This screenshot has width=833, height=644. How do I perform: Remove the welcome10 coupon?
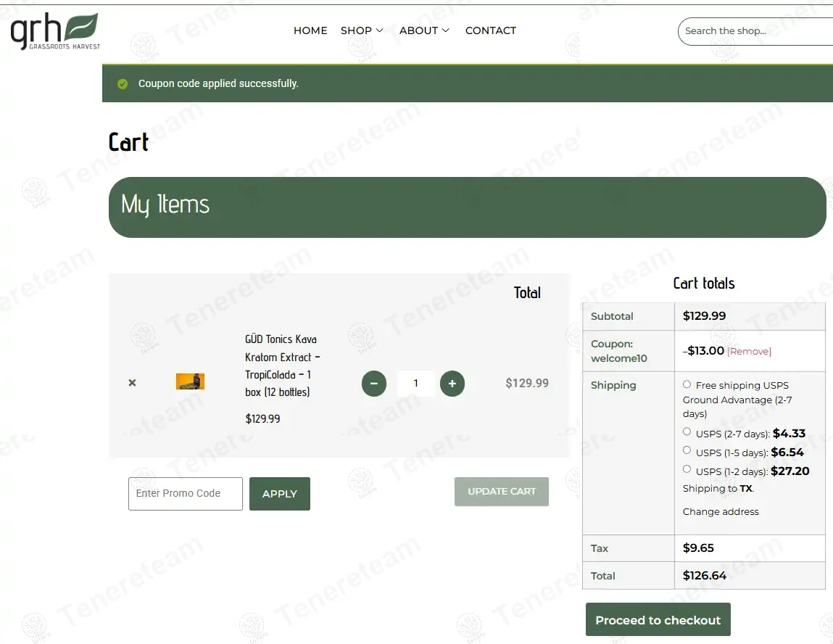749,351
